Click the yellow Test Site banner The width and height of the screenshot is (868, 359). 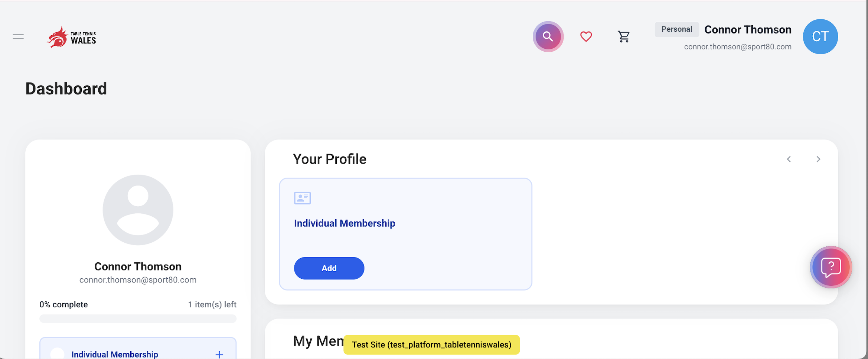431,345
